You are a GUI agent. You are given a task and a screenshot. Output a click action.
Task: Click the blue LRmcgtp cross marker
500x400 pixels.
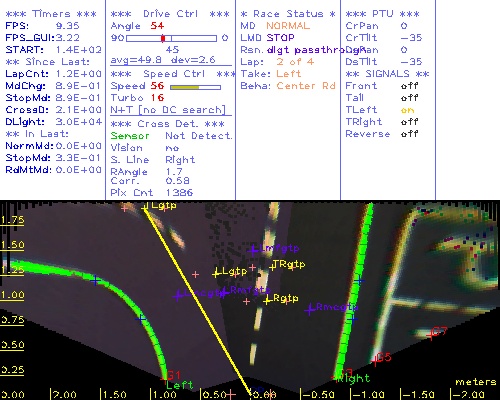(x=310, y=310)
